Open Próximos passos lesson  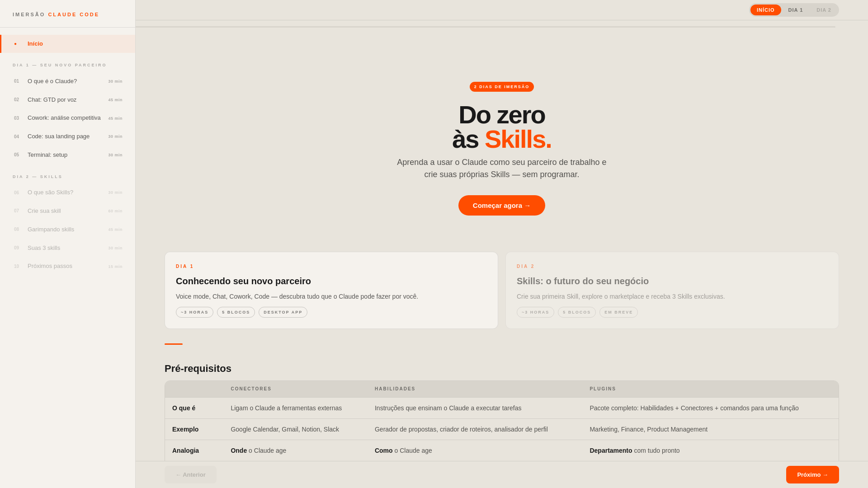50,266
